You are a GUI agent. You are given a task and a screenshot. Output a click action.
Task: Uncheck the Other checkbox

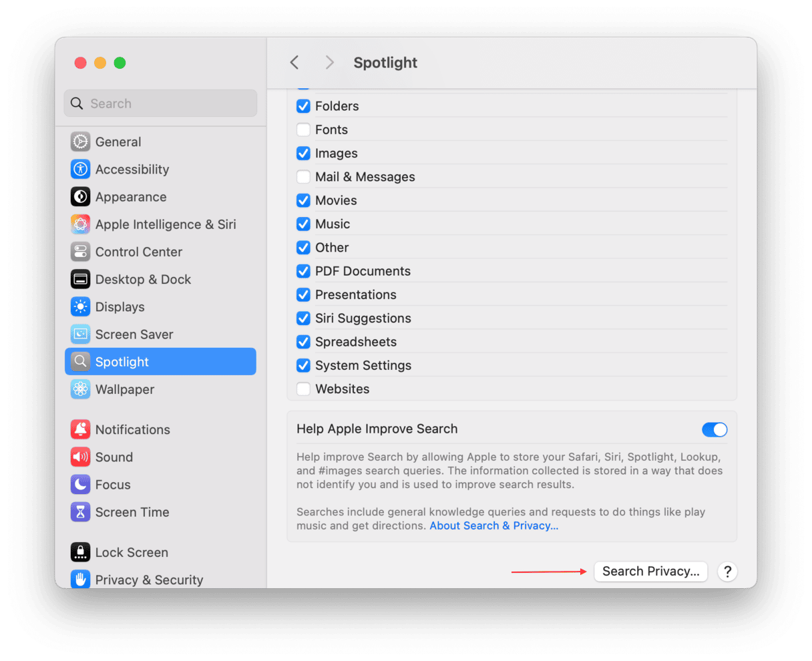coord(303,247)
